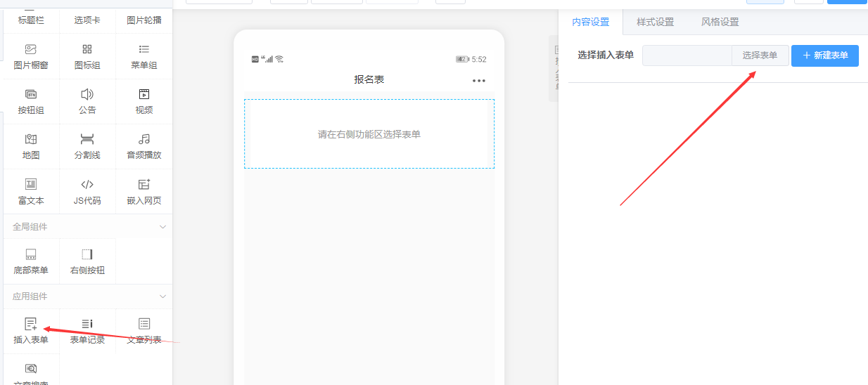Add the 图标组 icon-group component

pos(87,56)
